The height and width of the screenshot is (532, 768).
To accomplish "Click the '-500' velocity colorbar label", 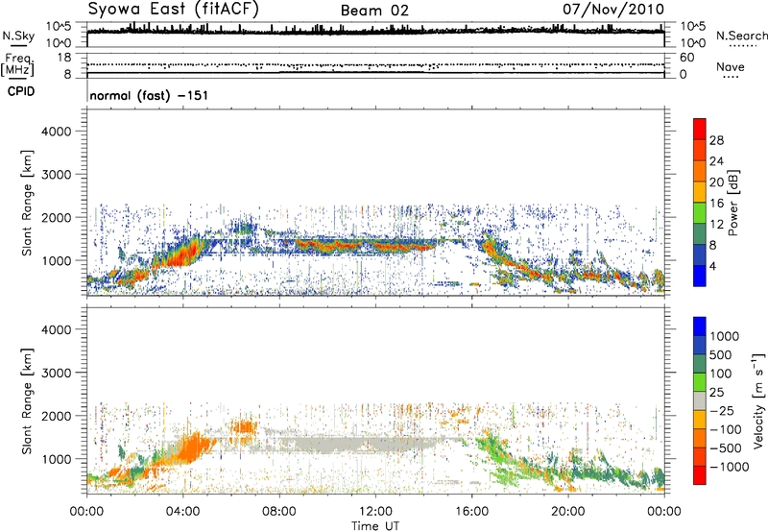I will (x=726, y=448).
